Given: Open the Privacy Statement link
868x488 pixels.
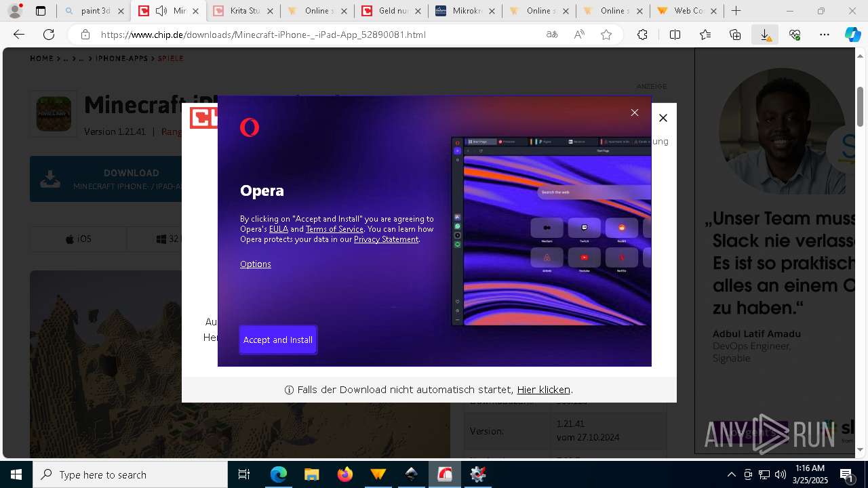Looking at the screenshot, I should [386, 239].
